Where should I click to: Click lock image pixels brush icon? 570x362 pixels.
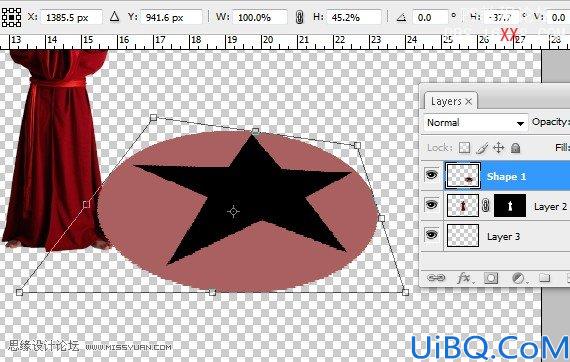(x=482, y=148)
